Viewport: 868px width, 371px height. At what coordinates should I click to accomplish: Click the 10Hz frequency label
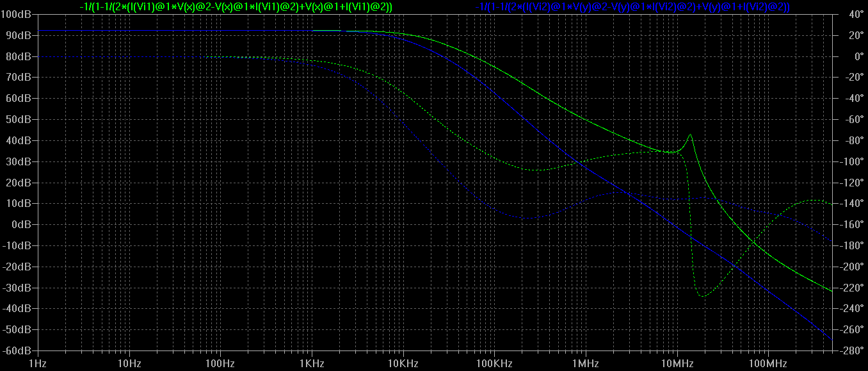(129, 364)
